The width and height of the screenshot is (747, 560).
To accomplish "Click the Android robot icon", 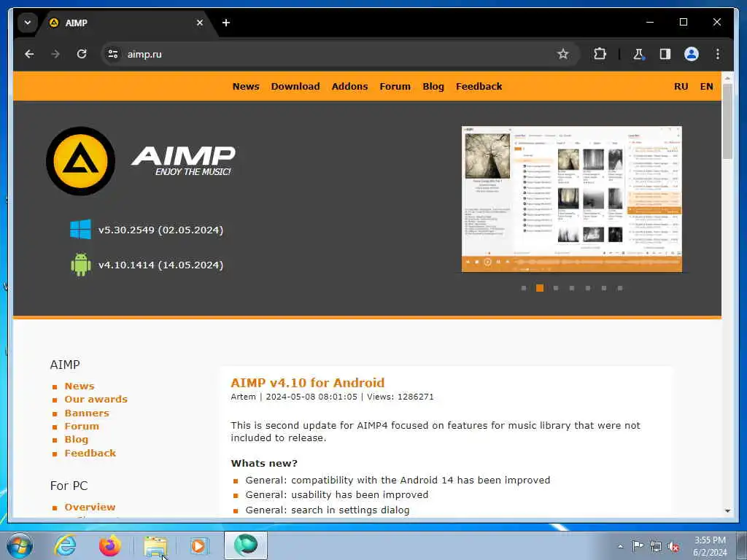I will (80, 264).
